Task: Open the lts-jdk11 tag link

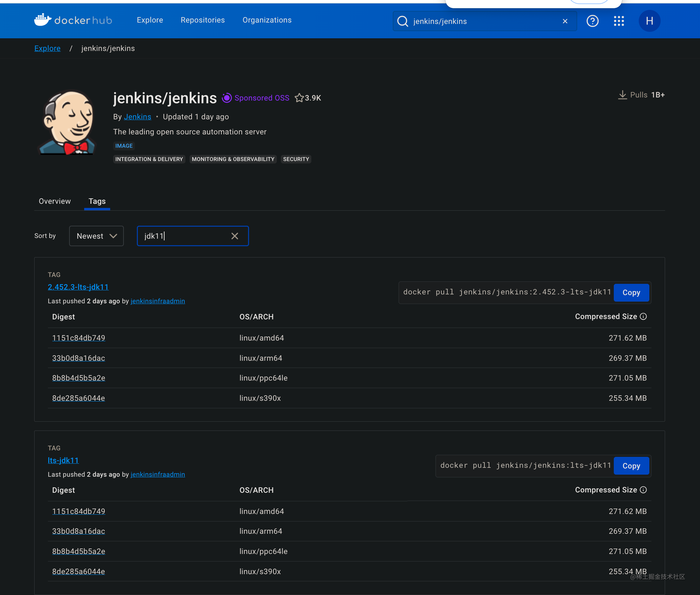Action: click(x=63, y=460)
